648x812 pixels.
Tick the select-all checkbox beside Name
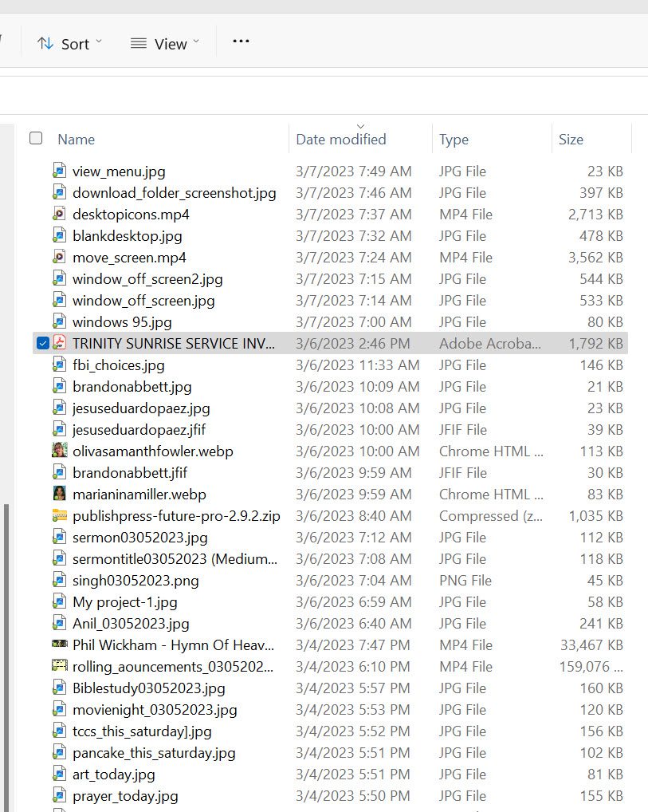pyautogui.click(x=36, y=138)
